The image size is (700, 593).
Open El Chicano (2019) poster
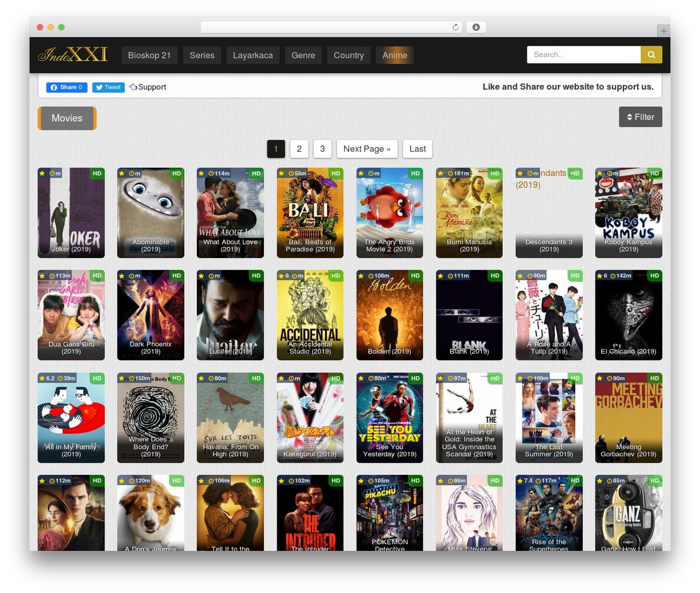click(629, 315)
